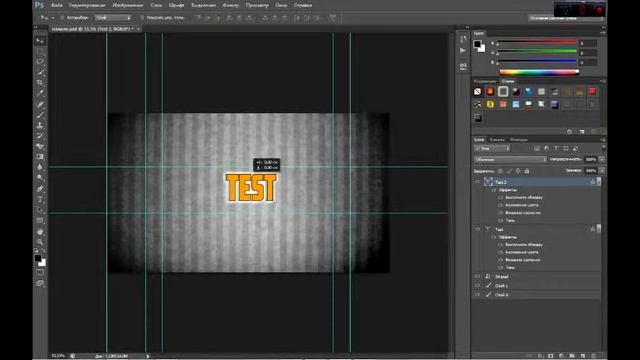The image size is (640, 360).
Task: Select the Hand tool
Action: [x=40, y=232]
